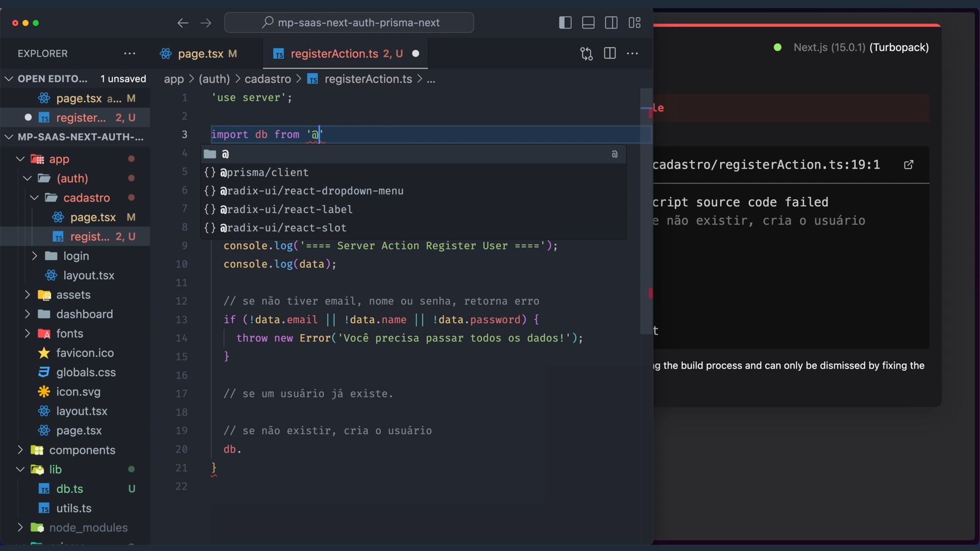Toggle secondary side bar layout icon
This screenshot has height=551, width=980.
(611, 22)
